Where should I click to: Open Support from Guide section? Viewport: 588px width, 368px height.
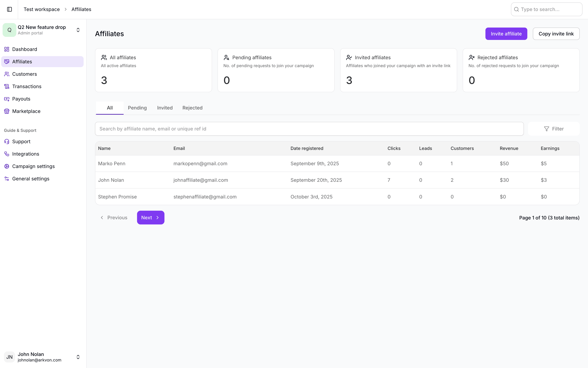click(x=21, y=141)
